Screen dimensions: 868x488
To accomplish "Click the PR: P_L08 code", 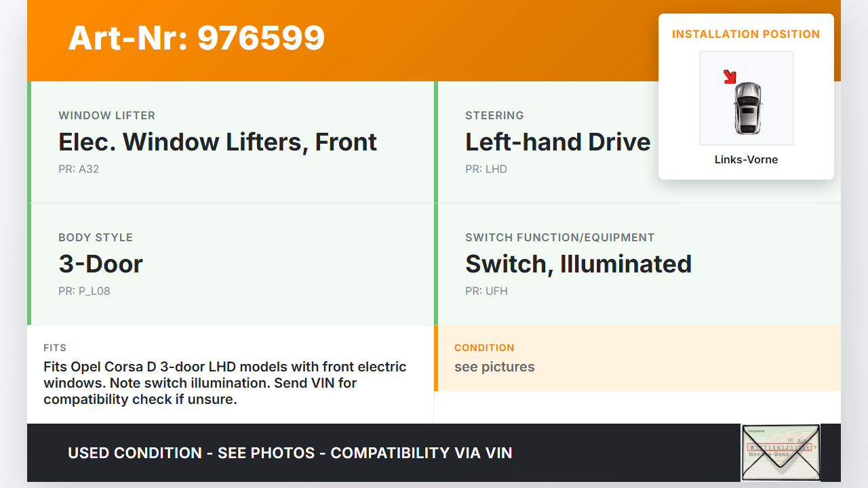I will [x=84, y=291].
